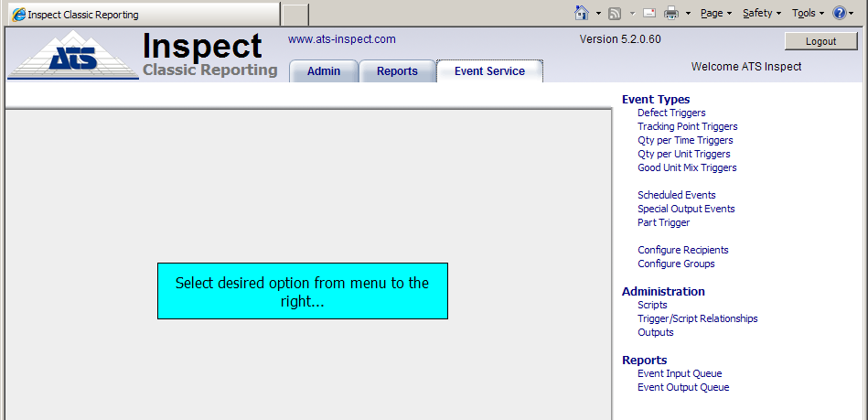868x420 pixels.
Task: Open www.ats-inspect.com link
Action: tap(342, 39)
